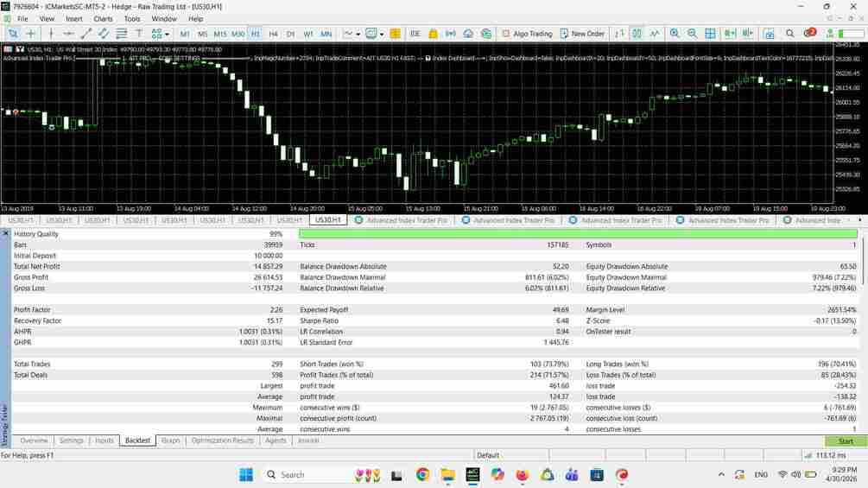Click the New Order button
Viewport: 868px width, 488px height.
click(x=582, y=34)
